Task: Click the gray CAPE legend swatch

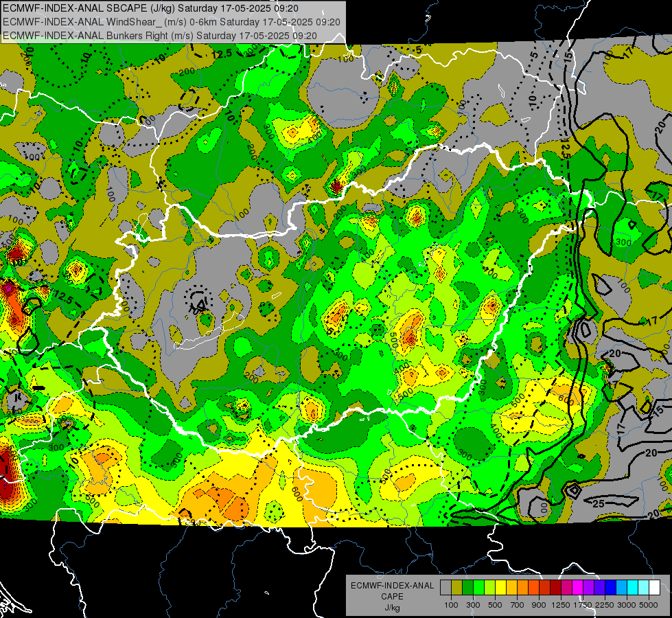Action: tap(445, 587)
